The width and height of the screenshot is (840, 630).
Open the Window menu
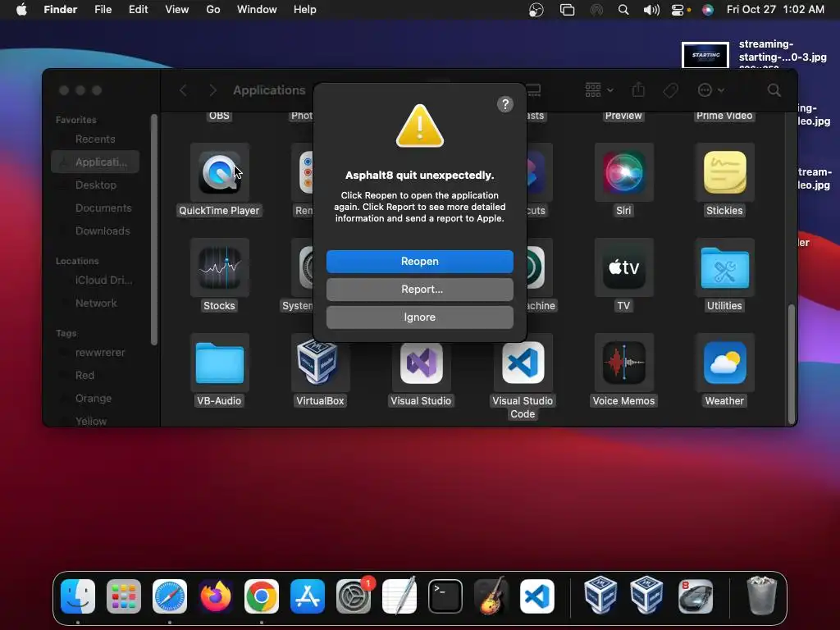point(257,10)
